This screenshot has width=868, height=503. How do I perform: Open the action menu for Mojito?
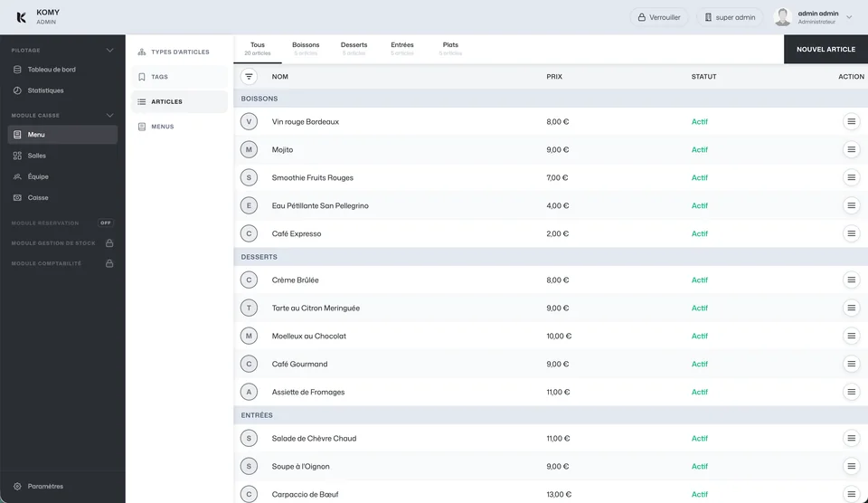pyautogui.click(x=852, y=149)
